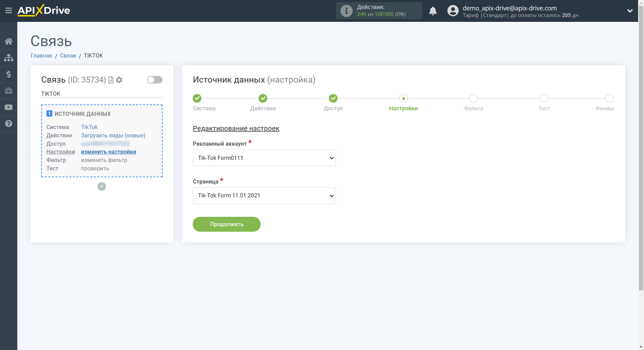Viewport: 644px width, 350px height.
Task: Click the connection document copy icon
Action: (111, 80)
